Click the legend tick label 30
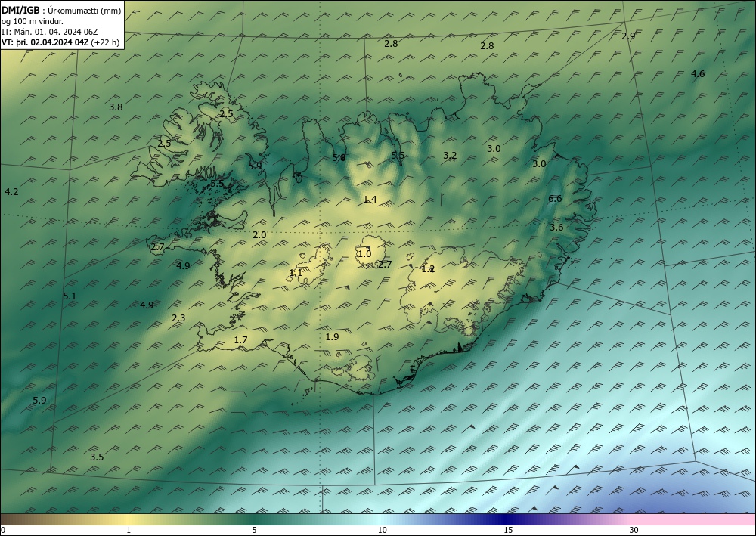 click(634, 531)
